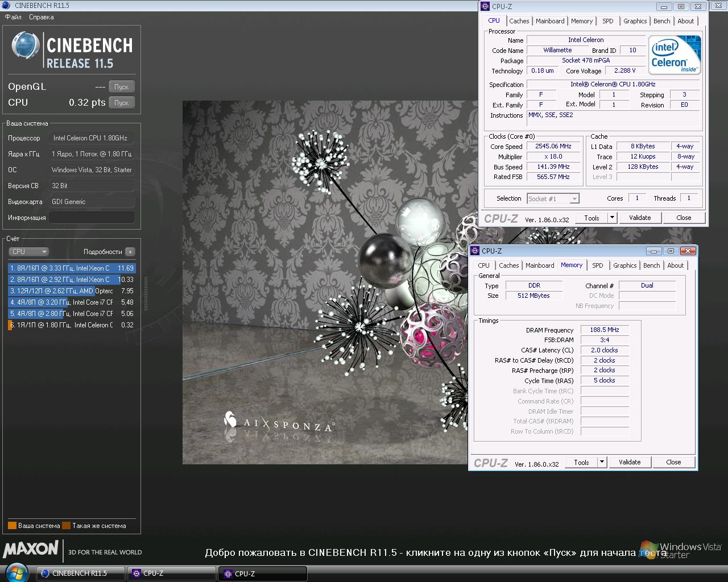Click the Cinebench logo sphere icon
Screen dimensions: 728x582
[x=26, y=45]
